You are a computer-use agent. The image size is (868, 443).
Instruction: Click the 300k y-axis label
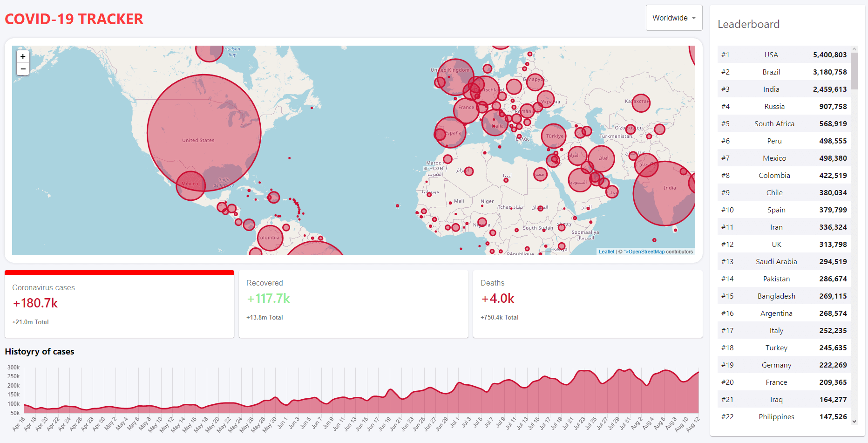pyautogui.click(x=14, y=368)
